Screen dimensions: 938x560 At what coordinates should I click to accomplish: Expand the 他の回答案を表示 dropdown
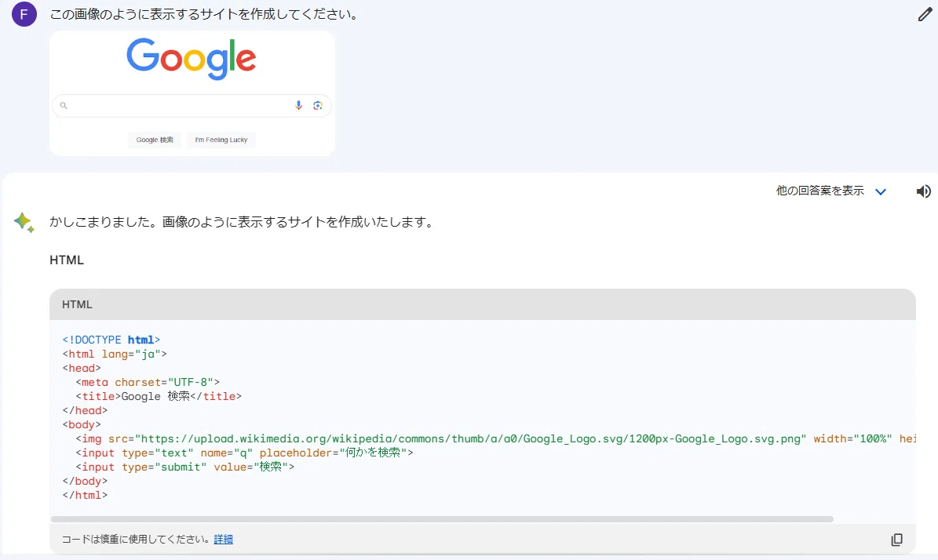pyautogui.click(x=831, y=191)
